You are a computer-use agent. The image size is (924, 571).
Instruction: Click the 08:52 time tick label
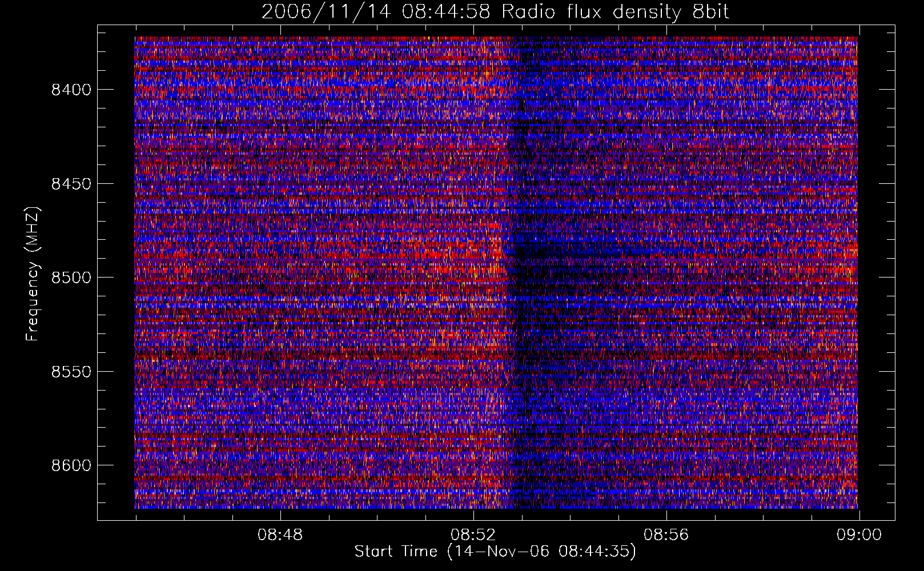click(x=473, y=535)
